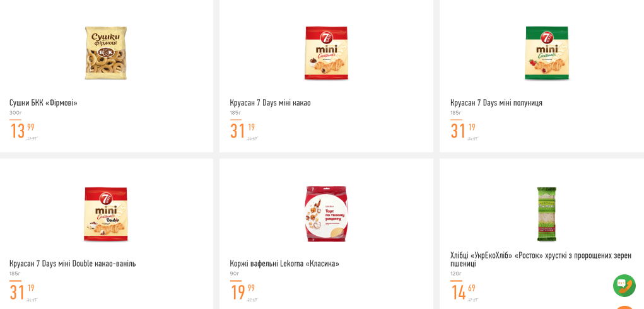Click the 19.99 price for Коржі вафельні
644x309 pixels.
(242, 291)
